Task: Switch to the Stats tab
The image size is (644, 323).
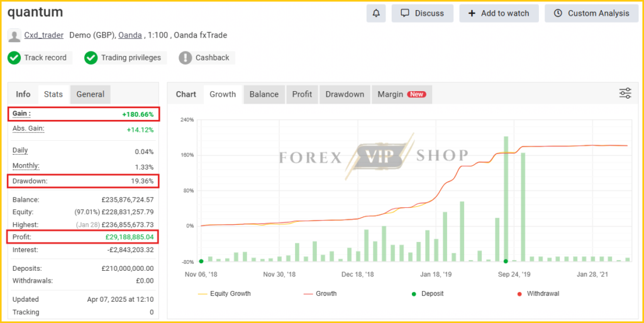Action: pyautogui.click(x=53, y=94)
